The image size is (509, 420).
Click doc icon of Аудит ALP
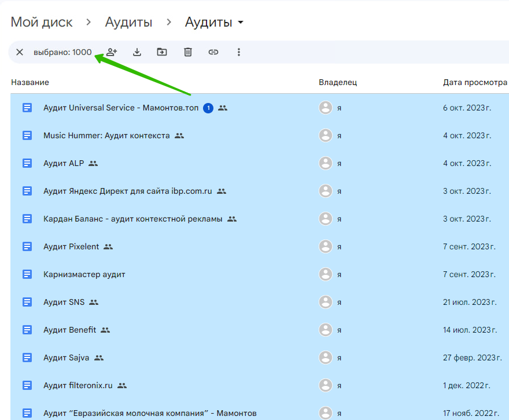coord(27,163)
